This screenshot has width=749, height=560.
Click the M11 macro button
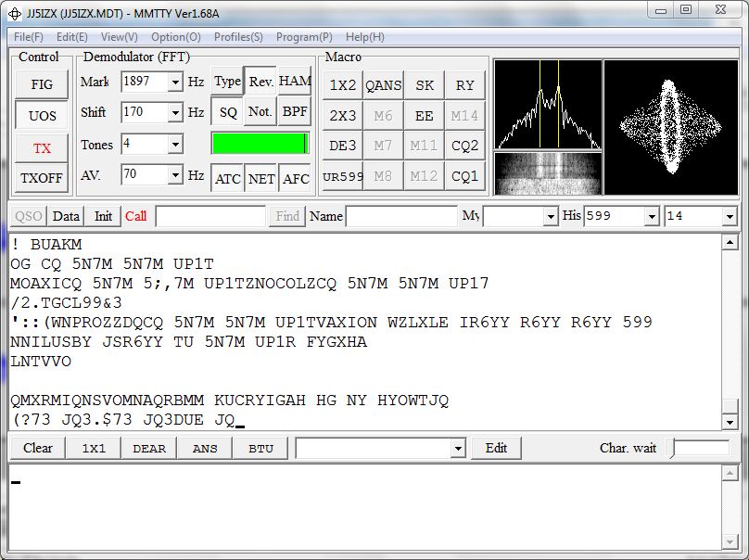pos(425,146)
